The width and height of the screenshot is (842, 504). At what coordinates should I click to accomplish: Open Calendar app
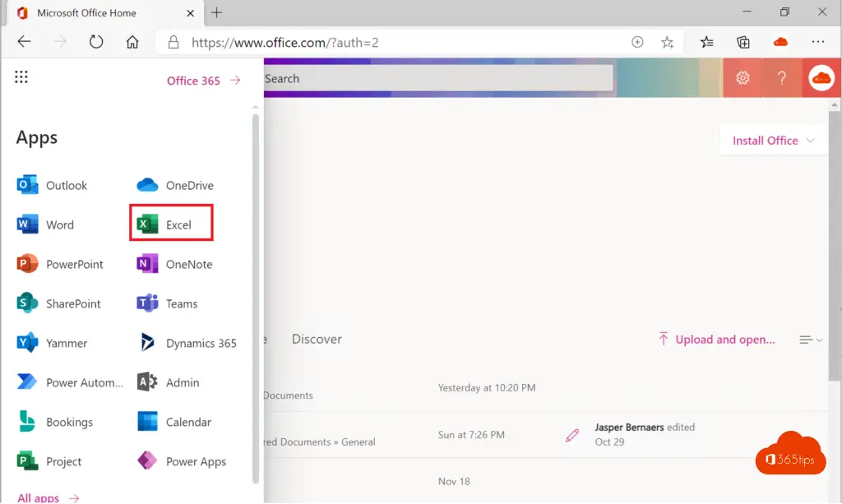[x=174, y=422]
